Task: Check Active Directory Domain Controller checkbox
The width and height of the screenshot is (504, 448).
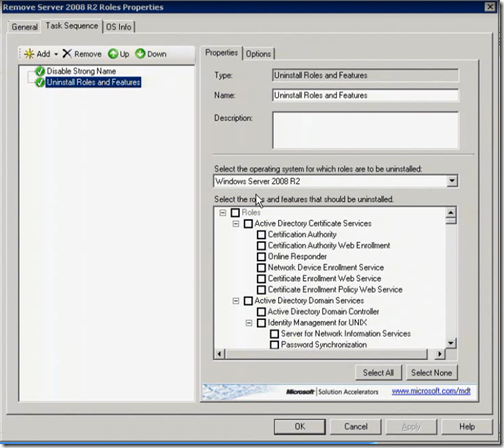Action: tap(262, 312)
